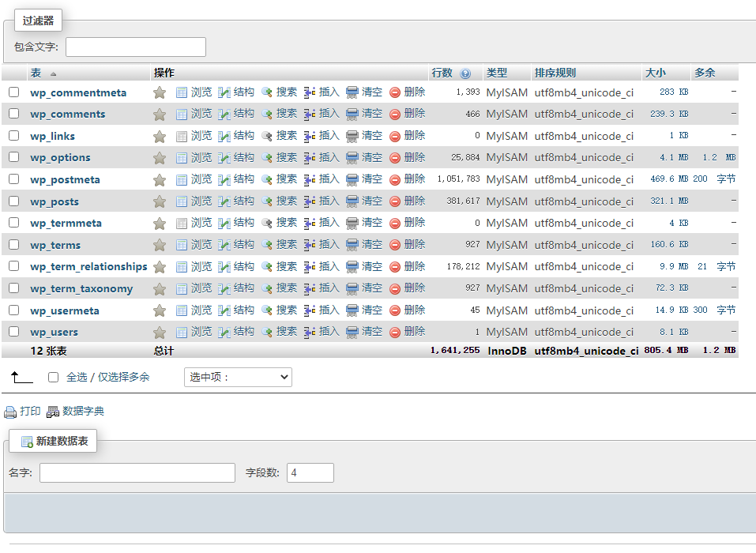This screenshot has height=553, width=756.
Task: Click the 字段数 number field
Action: tap(310, 473)
